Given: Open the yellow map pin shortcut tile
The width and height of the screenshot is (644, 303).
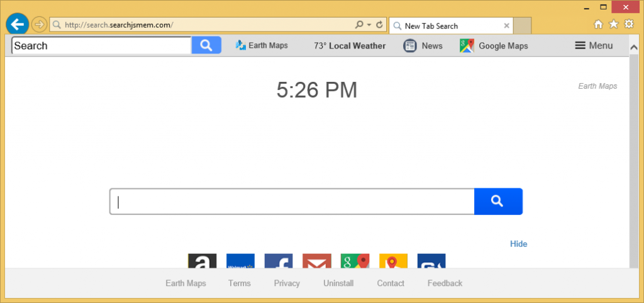Looking at the screenshot, I should click(x=393, y=261).
